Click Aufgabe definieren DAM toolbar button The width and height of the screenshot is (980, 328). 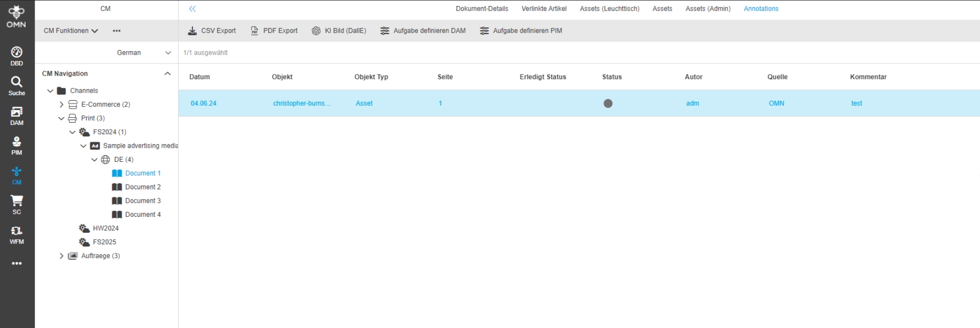tap(423, 31)
